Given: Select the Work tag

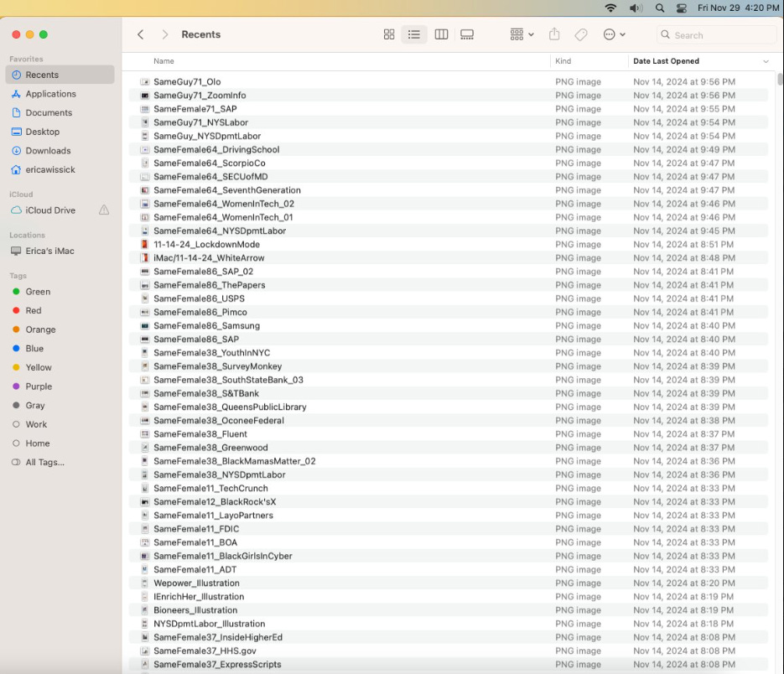Looking at the screenshot, I should (60, 424).
